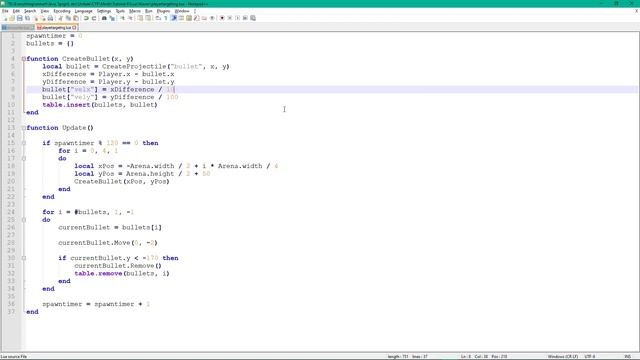Show the Function List panel icon
The image size is (640, 360).
click(197, 18)
